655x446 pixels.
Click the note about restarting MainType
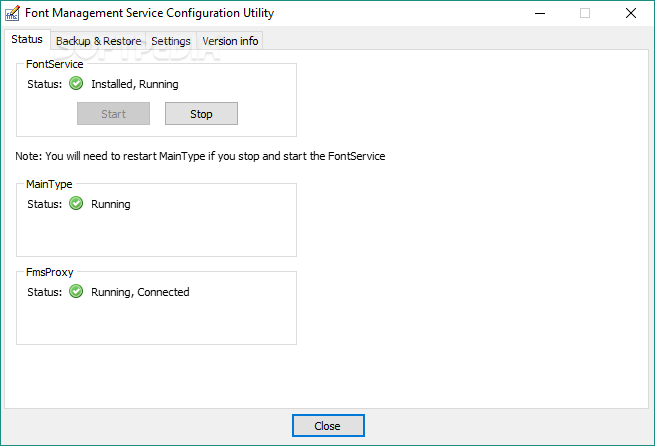pyautogui.click(x=201, y=156)
